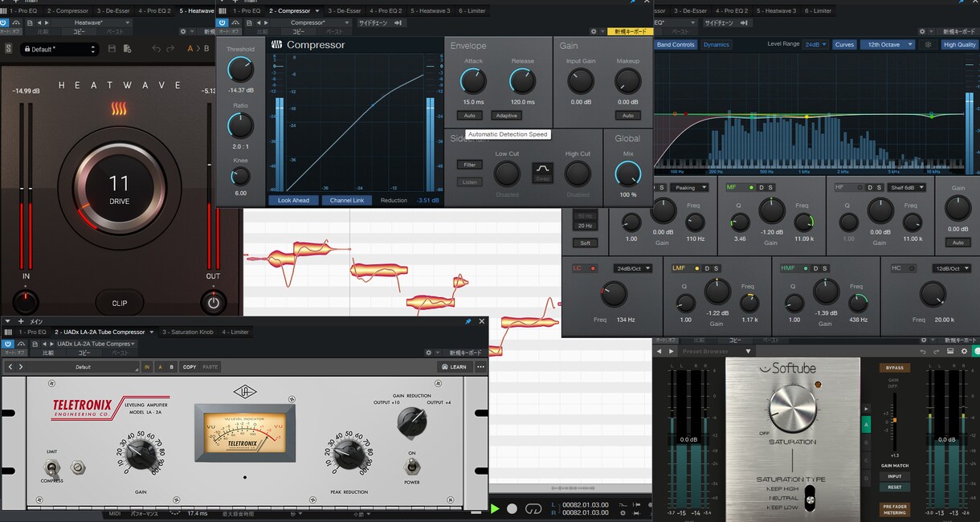Click the pin icon in the LA-2A window
This screenshot has height=522, width=980.
468,321
